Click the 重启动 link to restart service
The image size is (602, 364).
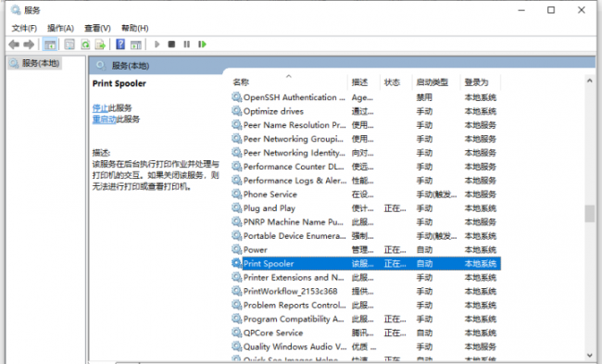pos(104,119)
